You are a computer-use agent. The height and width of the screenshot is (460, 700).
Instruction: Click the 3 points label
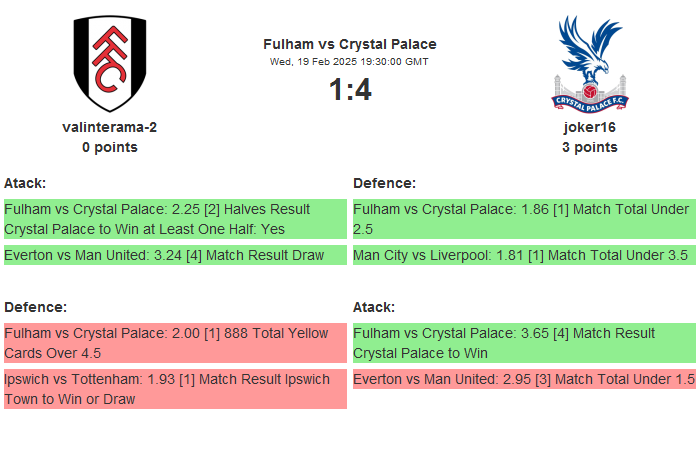[590, 147]
